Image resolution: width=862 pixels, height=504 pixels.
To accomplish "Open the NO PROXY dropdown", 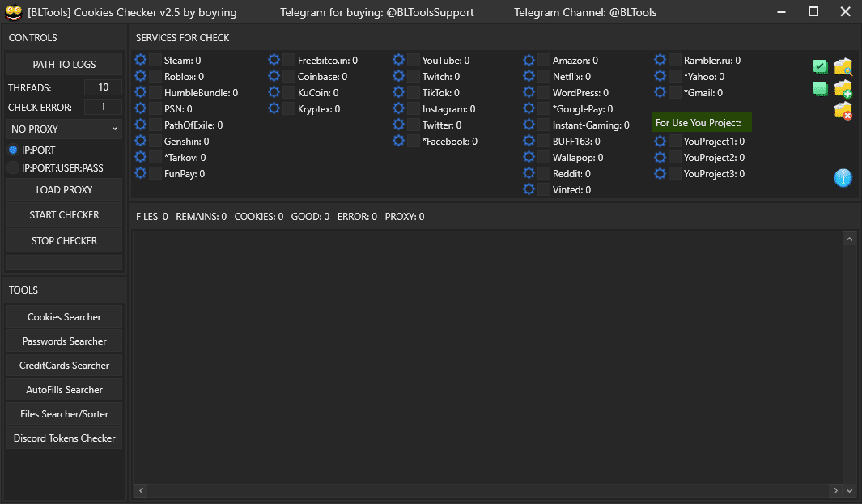I will pos(64,129).
